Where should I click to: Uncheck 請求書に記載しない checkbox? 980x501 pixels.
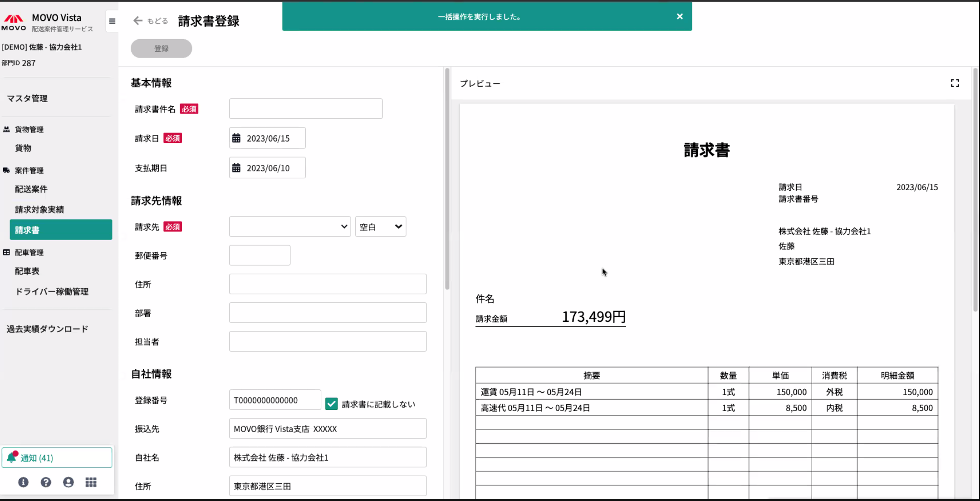tap(331, 403)
